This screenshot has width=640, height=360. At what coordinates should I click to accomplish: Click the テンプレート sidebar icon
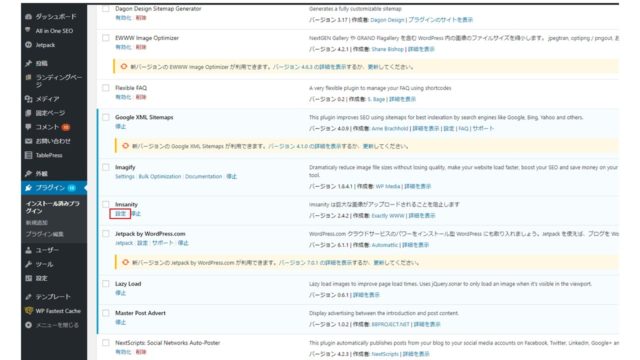(x=28, y=297)
